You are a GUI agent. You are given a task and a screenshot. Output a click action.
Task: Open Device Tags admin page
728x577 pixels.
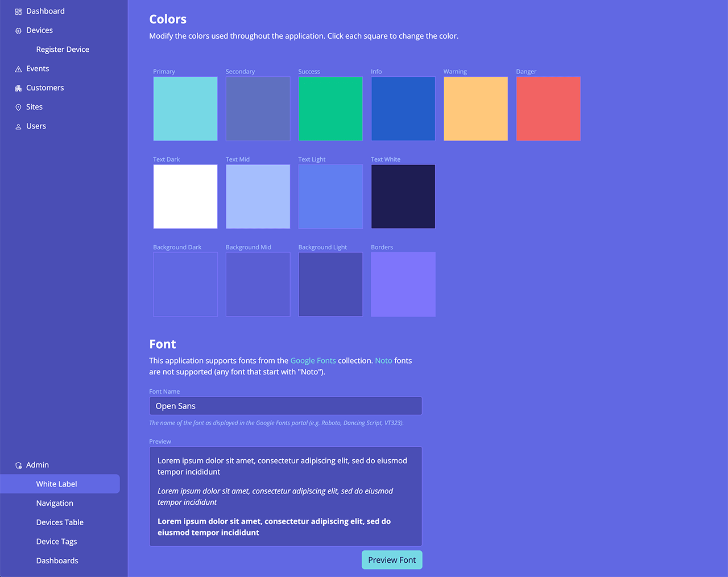tap(56, 542)
